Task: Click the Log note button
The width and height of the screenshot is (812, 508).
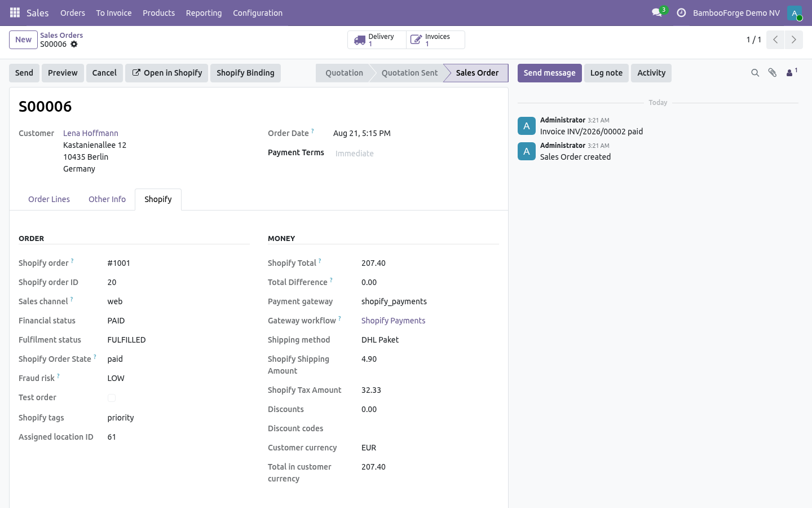Action: pyautogui.click(x=606, y=73)
